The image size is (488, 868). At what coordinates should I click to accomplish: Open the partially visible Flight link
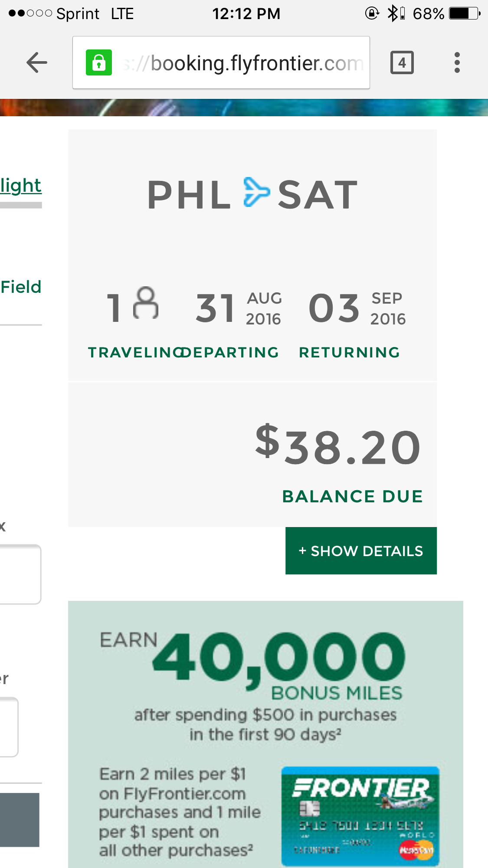21,186
